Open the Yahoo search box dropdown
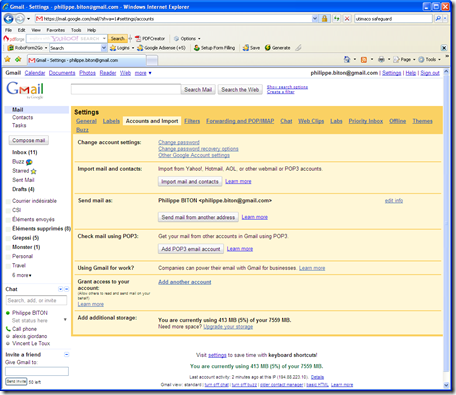456x395 pixels. (x=104, y=39)
